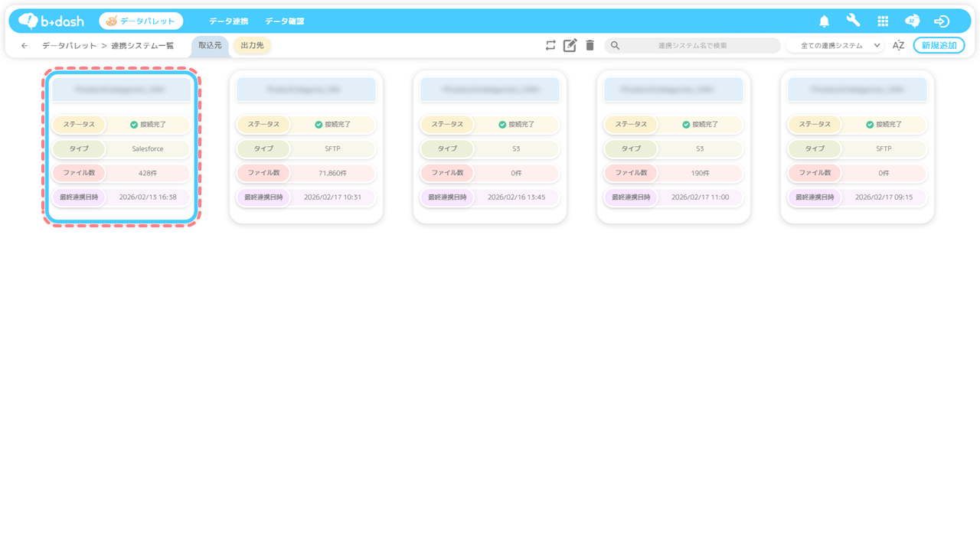Click the edit pencil icon
The width and height of the screenshot is (980, 551).
pos(570,45)
